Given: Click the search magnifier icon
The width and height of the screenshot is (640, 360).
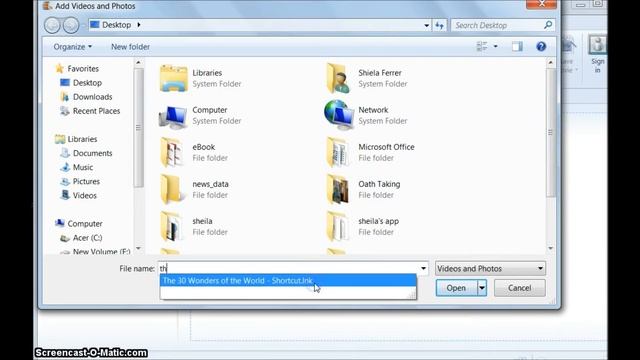Looking at the screenshot, I should (x=548, y=25).
